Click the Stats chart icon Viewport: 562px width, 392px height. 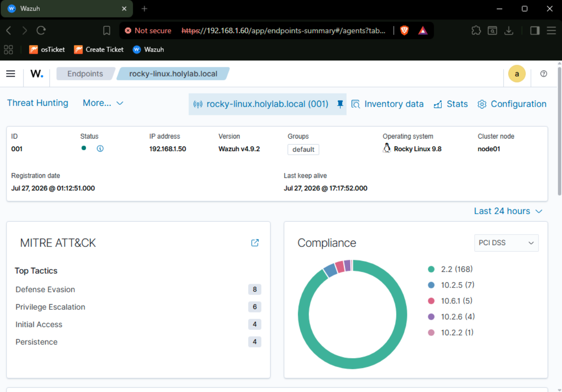click(438, 104)
